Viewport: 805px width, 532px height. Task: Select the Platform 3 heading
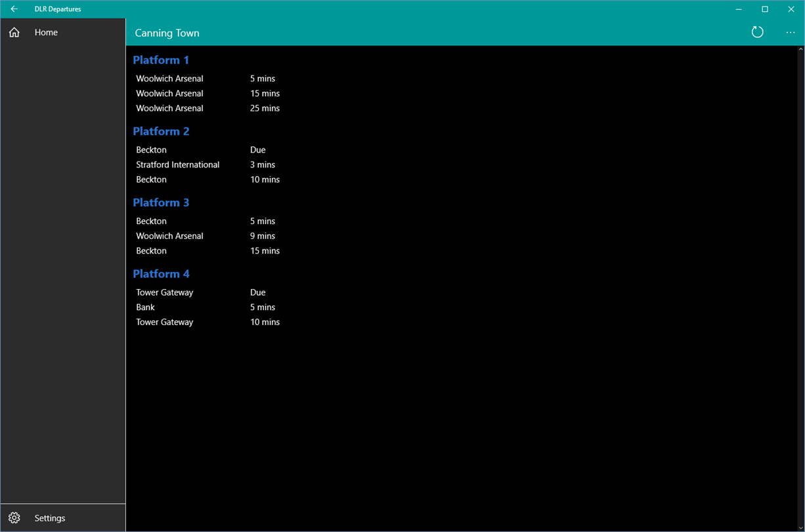coord(161,202)
